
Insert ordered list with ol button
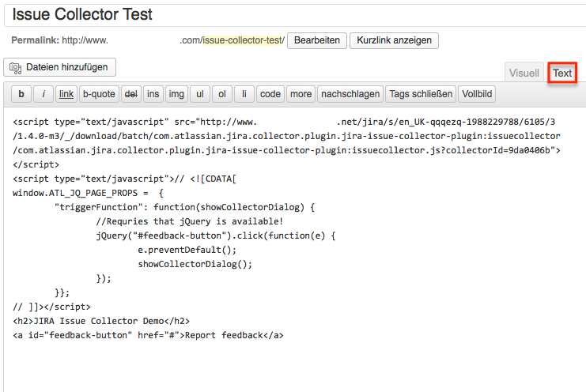[x=222, y=94]
